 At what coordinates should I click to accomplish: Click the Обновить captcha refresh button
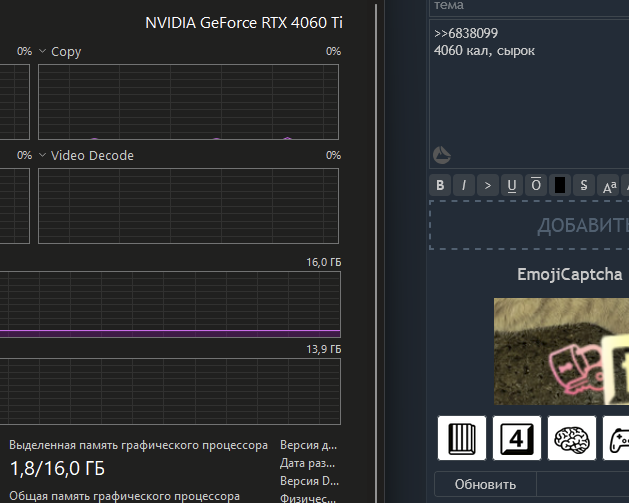[x=485, y=485]
